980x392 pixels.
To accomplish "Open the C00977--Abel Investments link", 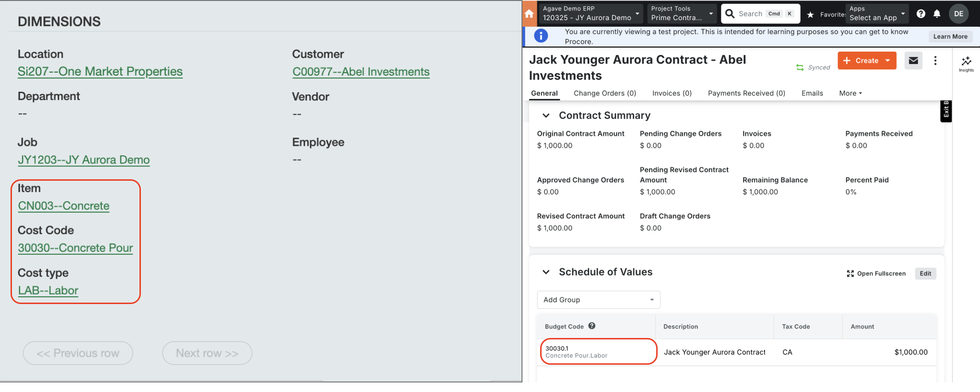I will [361, 72].
